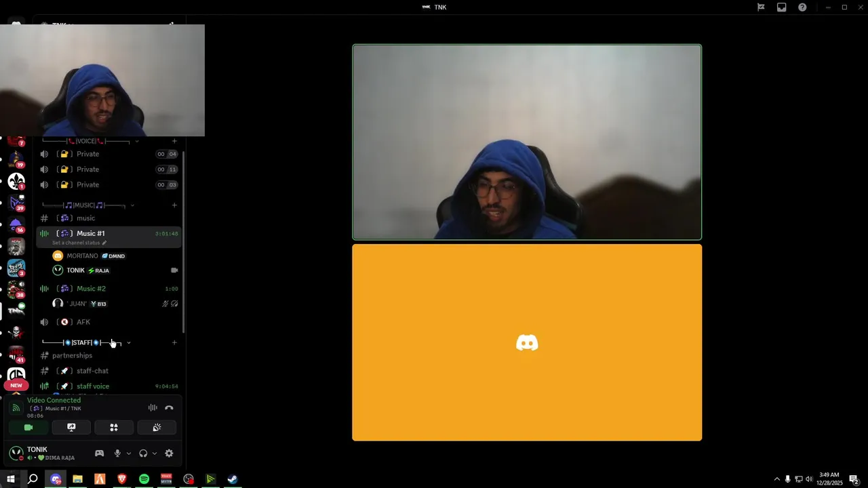Deafen with the headphones icon

(143, 453)
